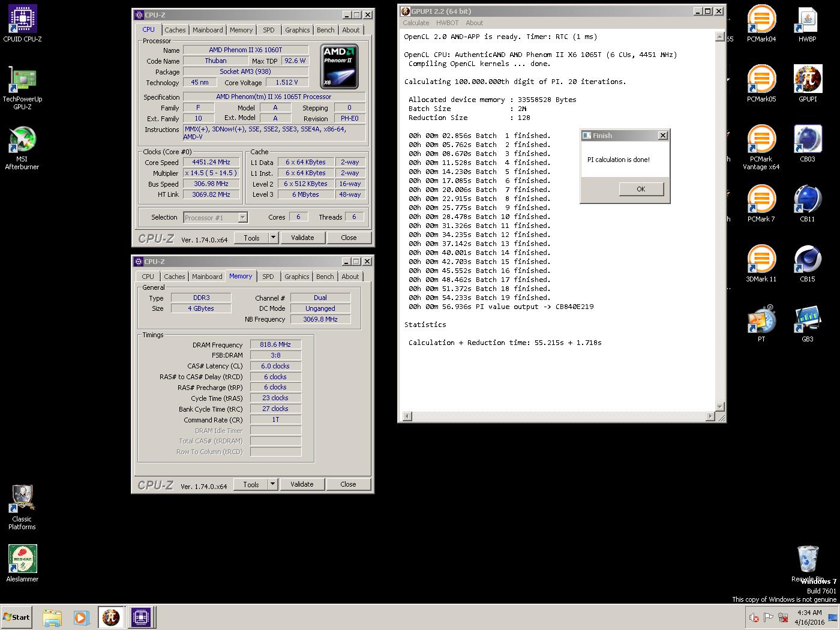Open CB11 Cinebench shortcut
The image size is (840, 630).
tap(808, 204)
